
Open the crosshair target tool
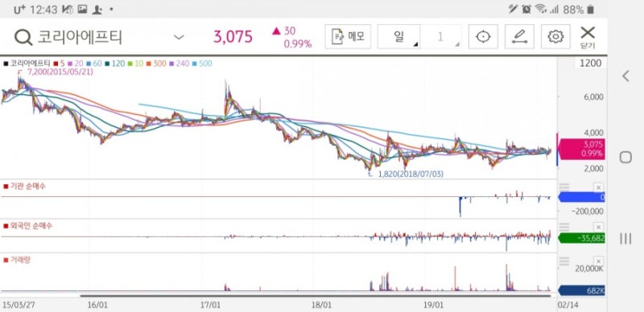tap(483, 36)
